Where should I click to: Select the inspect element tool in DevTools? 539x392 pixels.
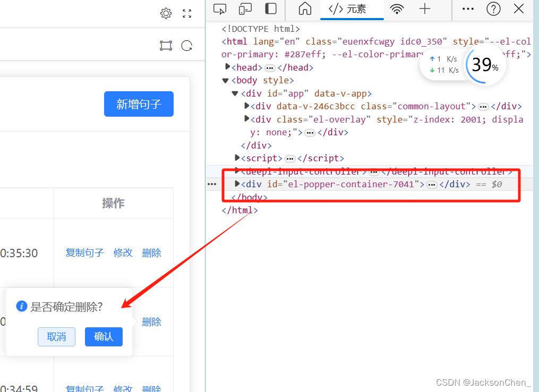point(220,9)
